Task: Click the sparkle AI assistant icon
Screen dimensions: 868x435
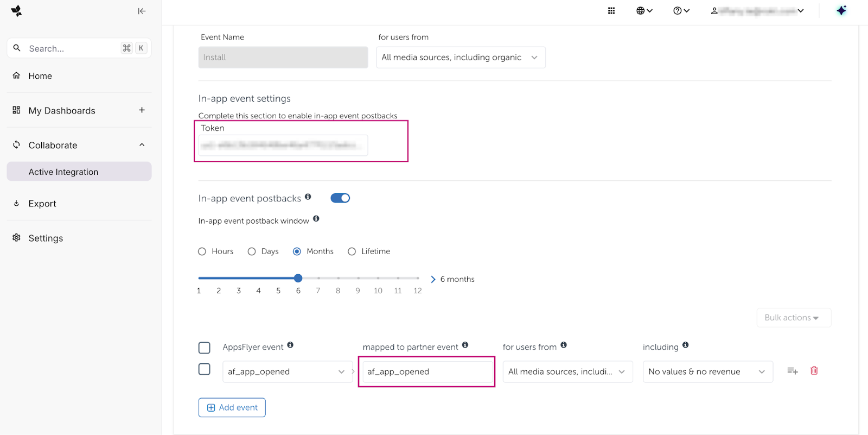Action: point(841,11)
